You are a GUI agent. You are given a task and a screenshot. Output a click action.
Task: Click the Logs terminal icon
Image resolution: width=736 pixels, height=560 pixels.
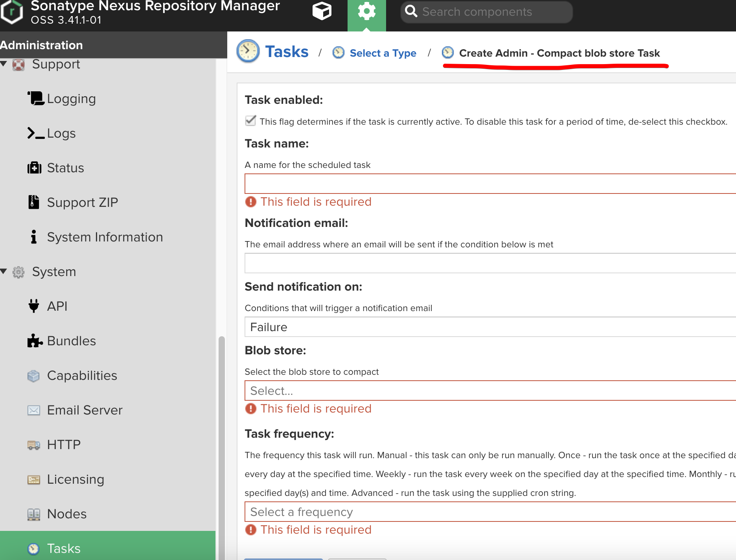click(36, 133)
